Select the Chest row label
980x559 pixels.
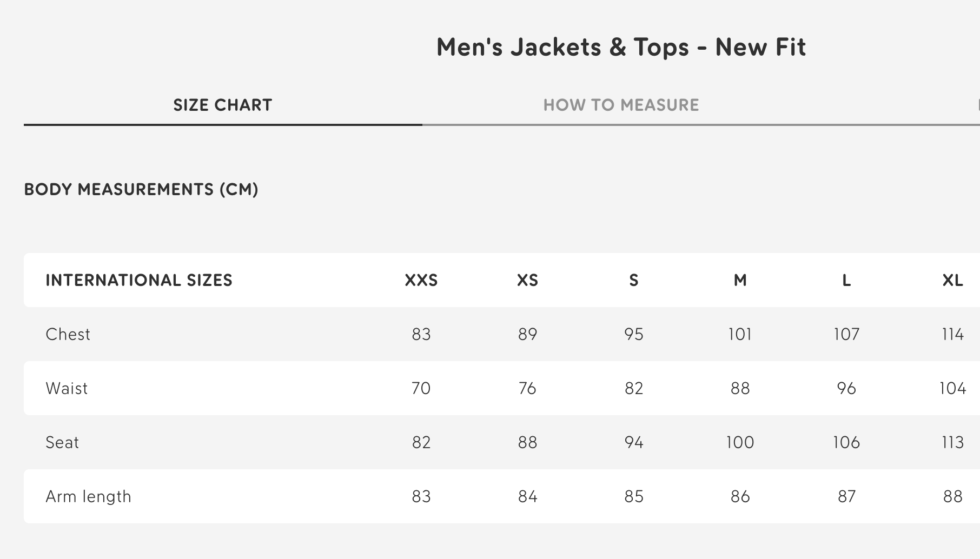pos(68,334)
